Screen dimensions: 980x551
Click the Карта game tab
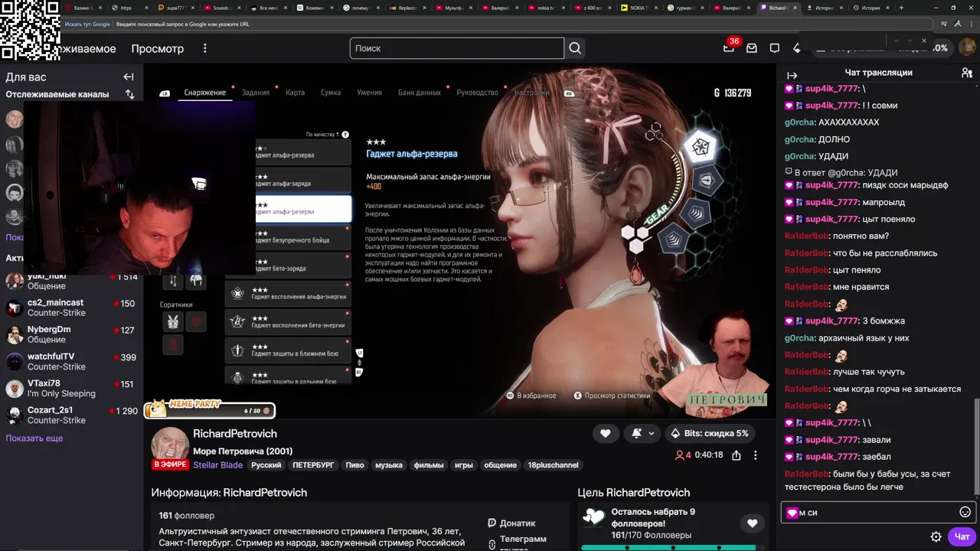tap(295, 93)
